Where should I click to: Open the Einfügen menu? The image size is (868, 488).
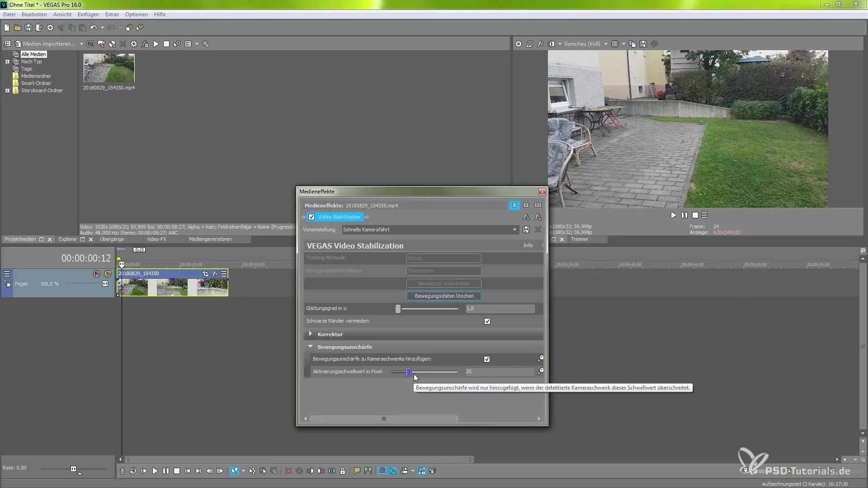[x=88, y=14]
